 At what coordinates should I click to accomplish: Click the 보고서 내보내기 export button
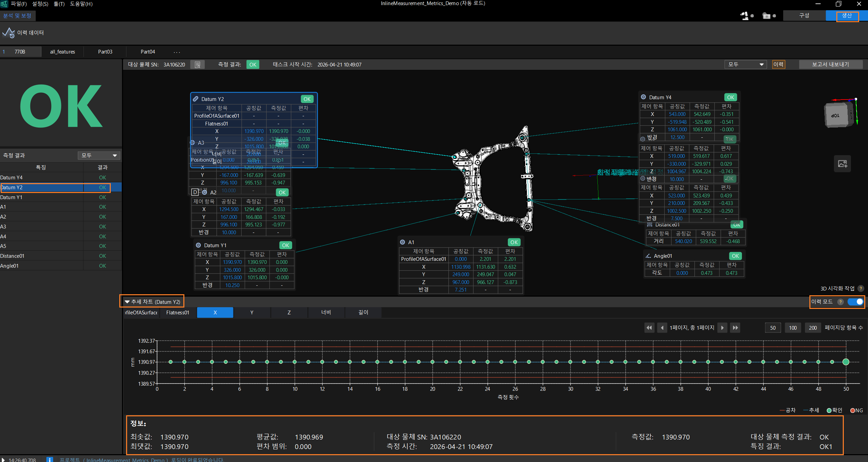coord(831,64)
